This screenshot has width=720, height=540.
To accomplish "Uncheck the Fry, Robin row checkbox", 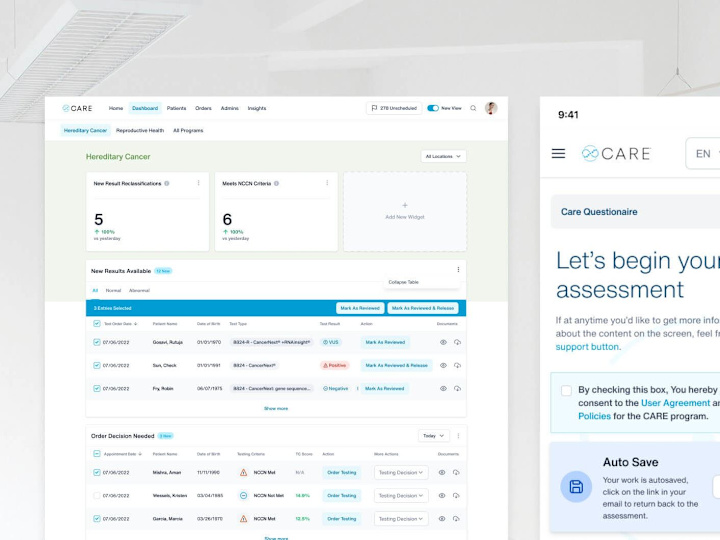I will tap(96, 388).
